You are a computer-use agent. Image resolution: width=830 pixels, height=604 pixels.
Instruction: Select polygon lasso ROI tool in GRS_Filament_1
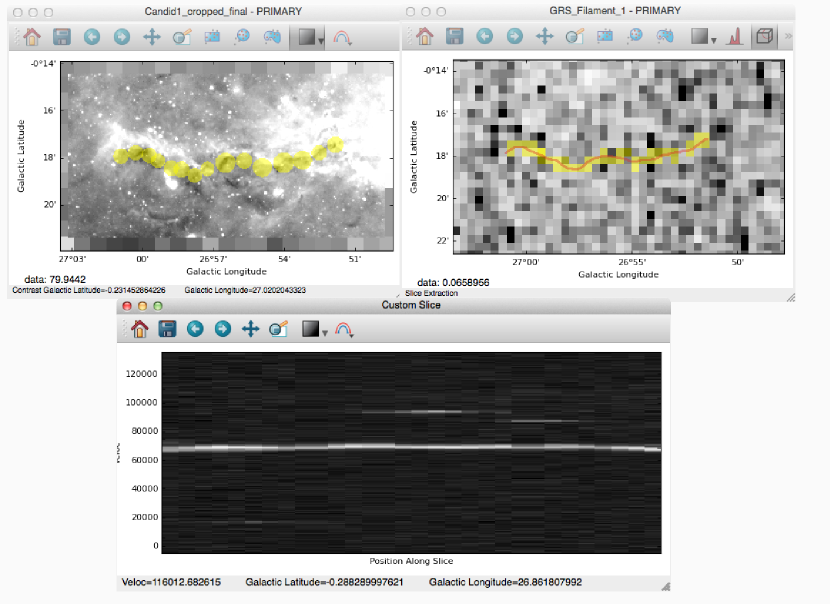click(x=665, y=37)
